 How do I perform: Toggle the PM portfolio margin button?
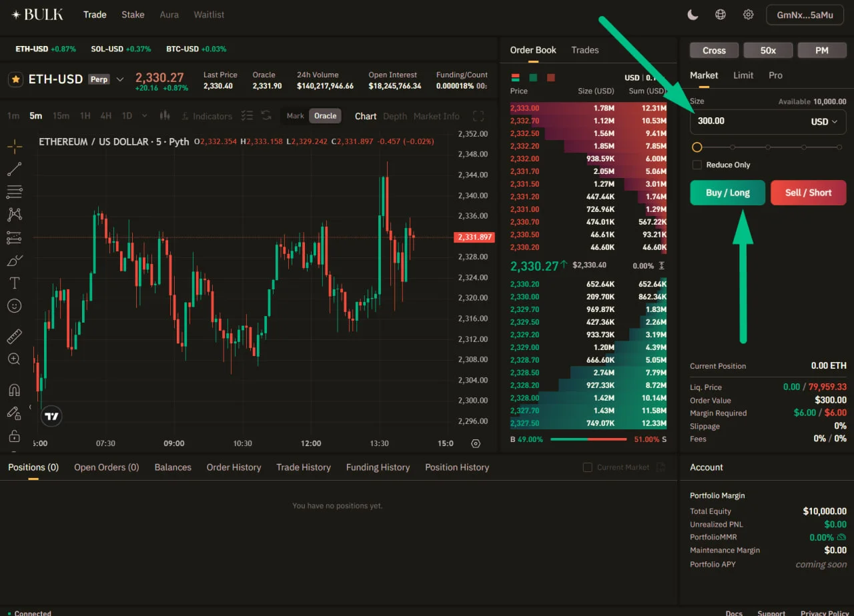point(822,51)
